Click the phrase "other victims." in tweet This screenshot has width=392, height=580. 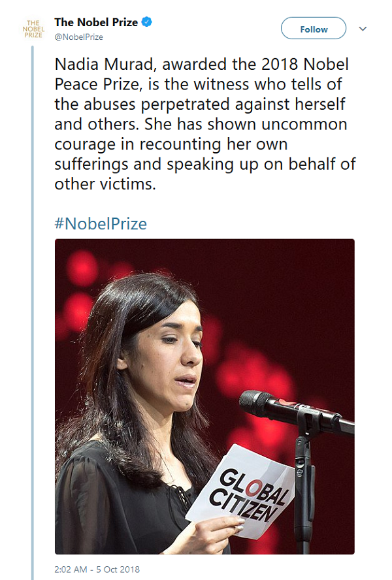(106, 183)
